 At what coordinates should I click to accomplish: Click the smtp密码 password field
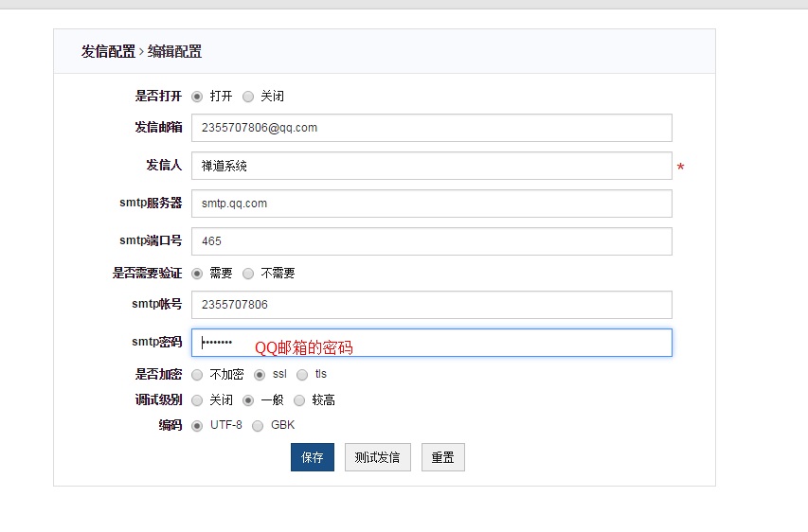click(431, 343)
